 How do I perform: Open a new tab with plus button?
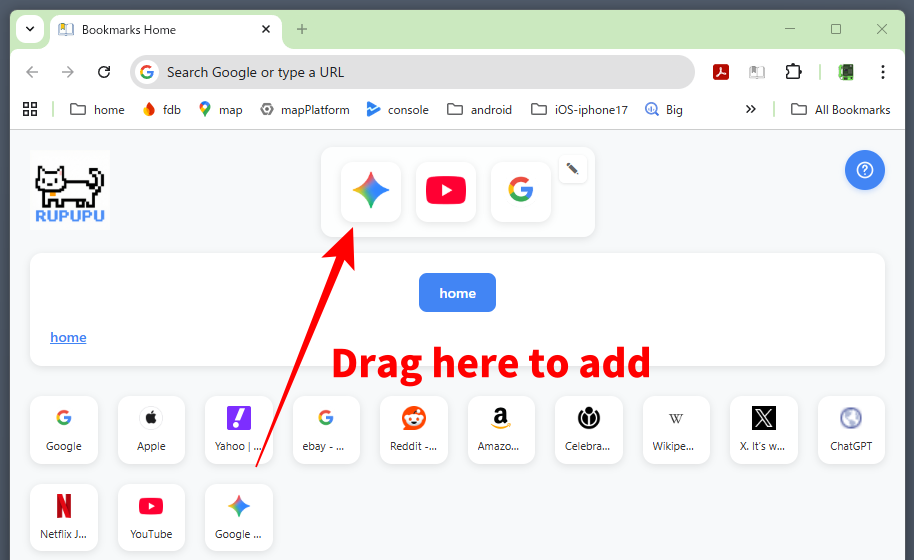click(x=301, y=29)
